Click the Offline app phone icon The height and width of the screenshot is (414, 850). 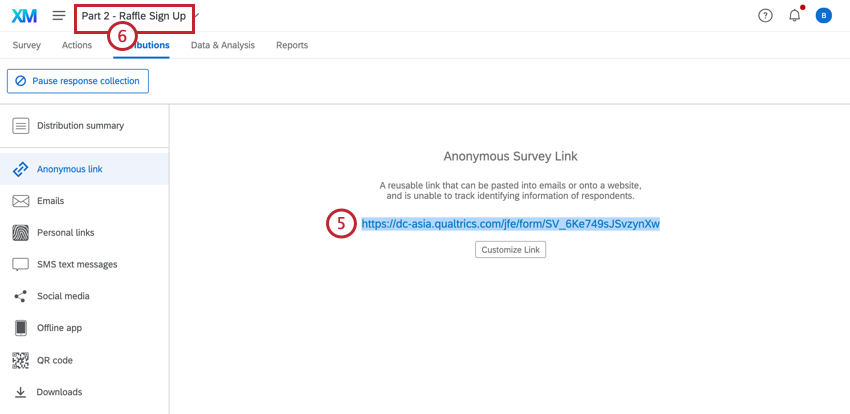[x=20, y=328]
